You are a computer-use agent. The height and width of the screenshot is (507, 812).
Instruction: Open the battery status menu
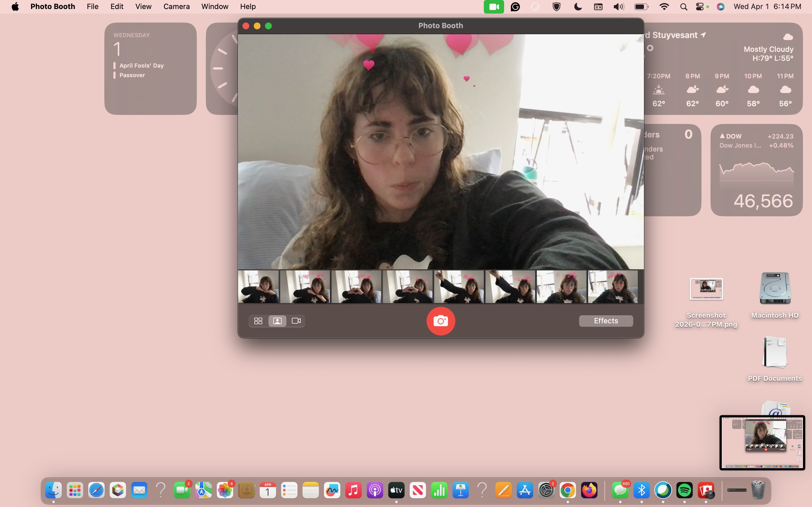(x=641, y=6)
